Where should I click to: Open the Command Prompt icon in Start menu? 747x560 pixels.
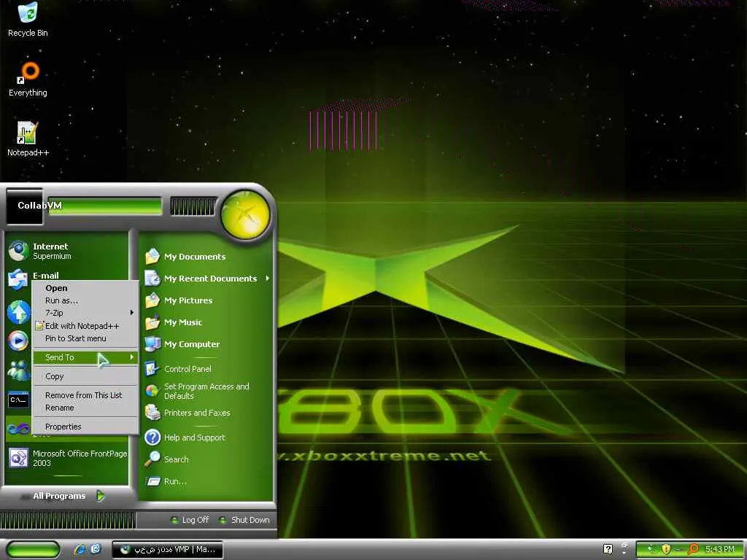19,400
